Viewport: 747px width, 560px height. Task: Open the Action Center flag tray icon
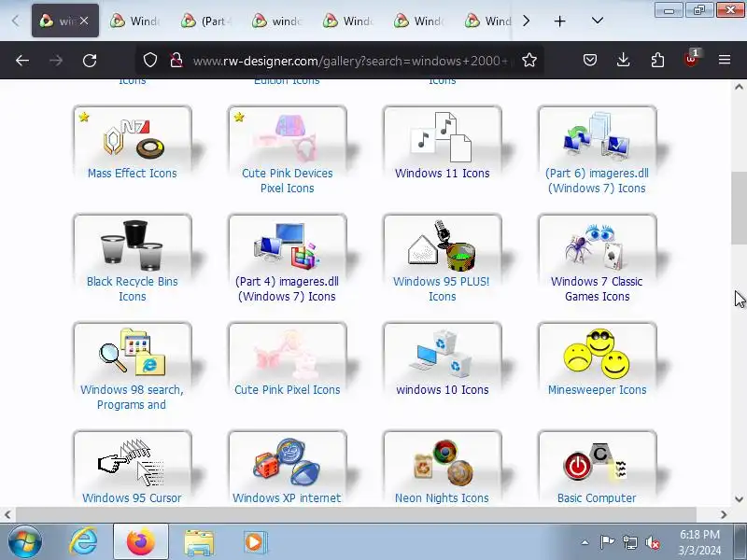pyautogui.click(x=607, y=542)
